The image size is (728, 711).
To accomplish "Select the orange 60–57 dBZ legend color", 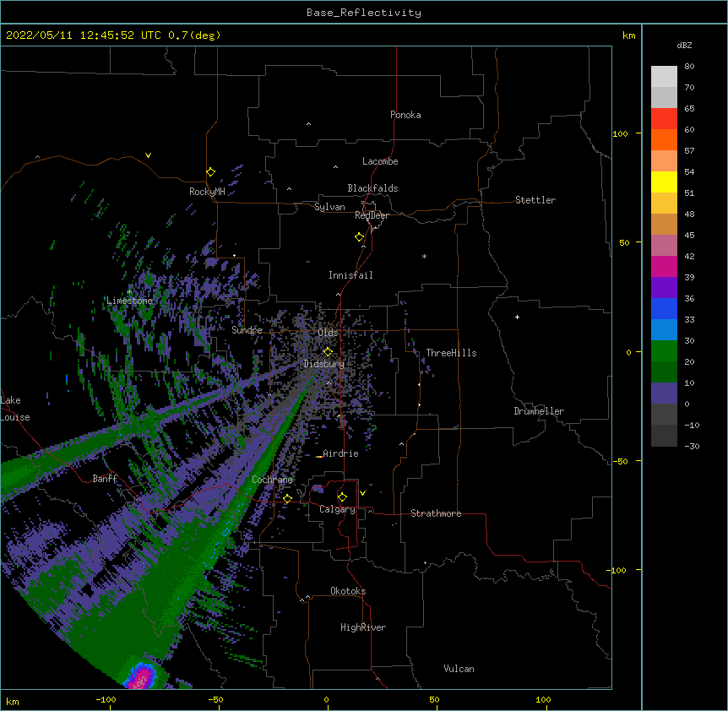I will [664, 139].
